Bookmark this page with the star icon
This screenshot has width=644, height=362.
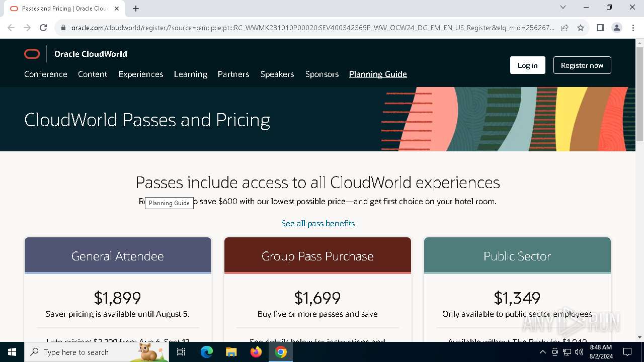pos(581,28)
